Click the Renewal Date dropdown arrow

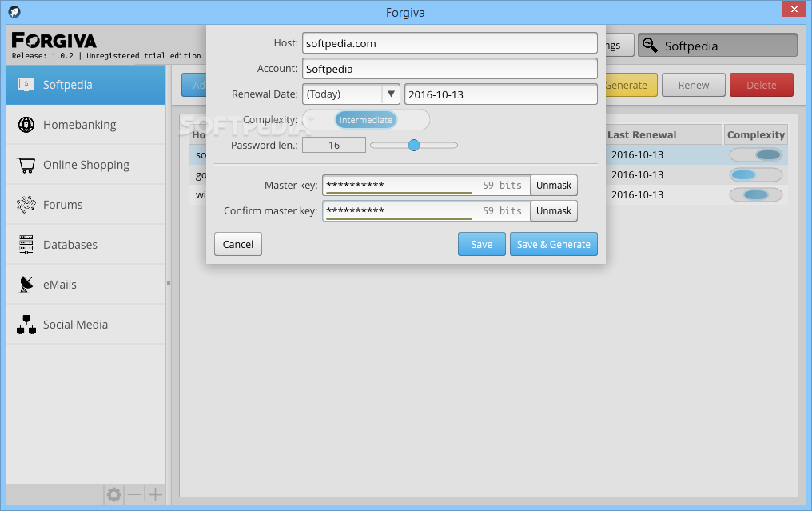[391, 94]
